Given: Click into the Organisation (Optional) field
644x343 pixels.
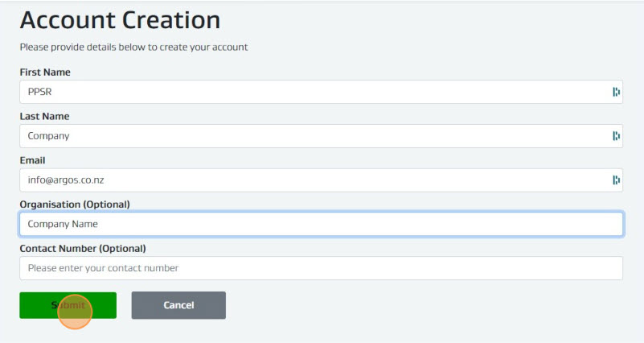Looking at the screenshot, I should [x=321, y=224].
